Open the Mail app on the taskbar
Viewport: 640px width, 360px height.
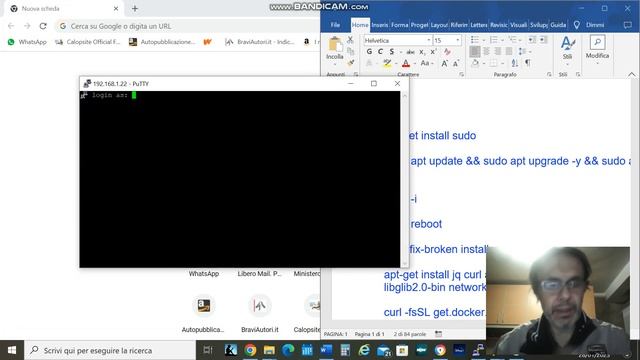click(384, 350)
